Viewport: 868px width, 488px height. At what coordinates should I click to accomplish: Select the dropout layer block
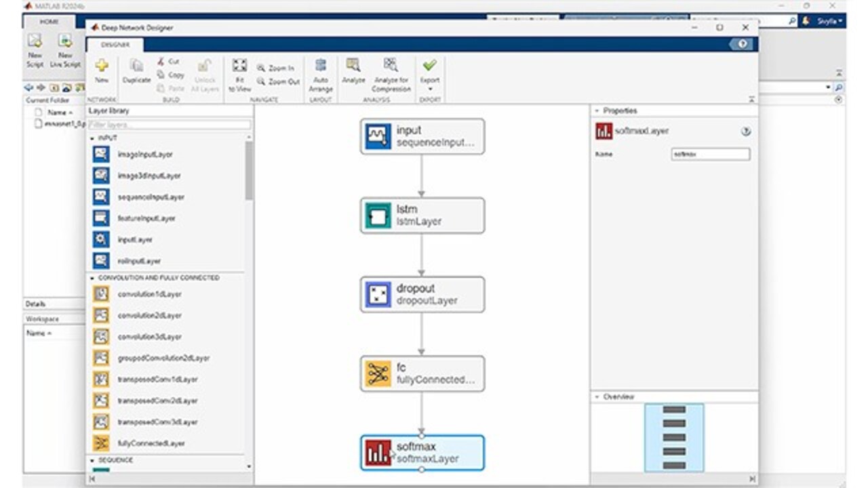(422, 294)
